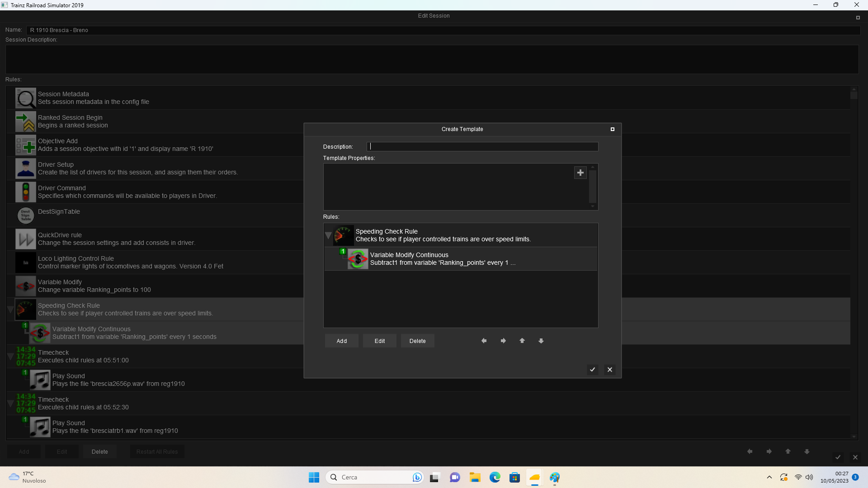Viewport: 868px width, 488px height.
Task: Select the Variable Modify rule icon in session list
Action: pos(26,286)
